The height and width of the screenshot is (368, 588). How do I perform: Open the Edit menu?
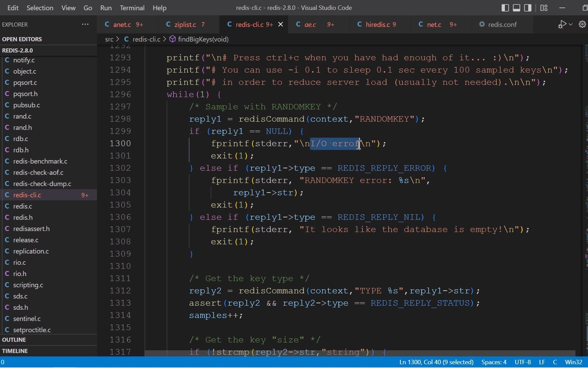(13, 8)
